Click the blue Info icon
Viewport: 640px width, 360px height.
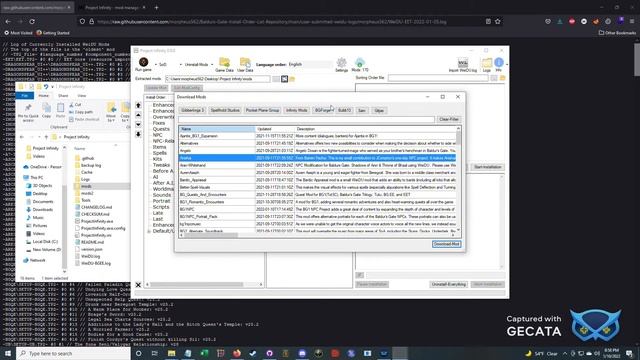[499, 62]
